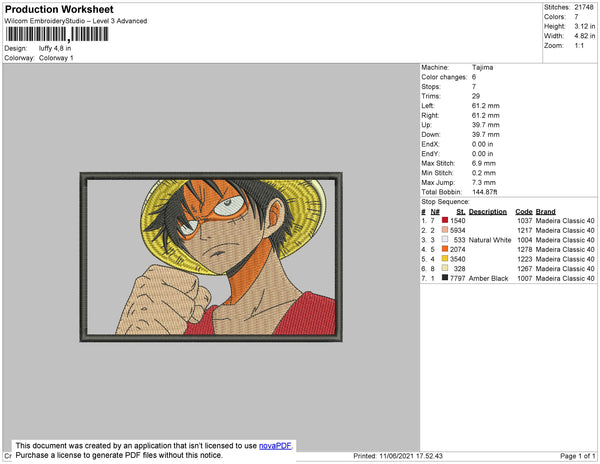Click the Min Stitch value 0.2 mm

[484, 173]
